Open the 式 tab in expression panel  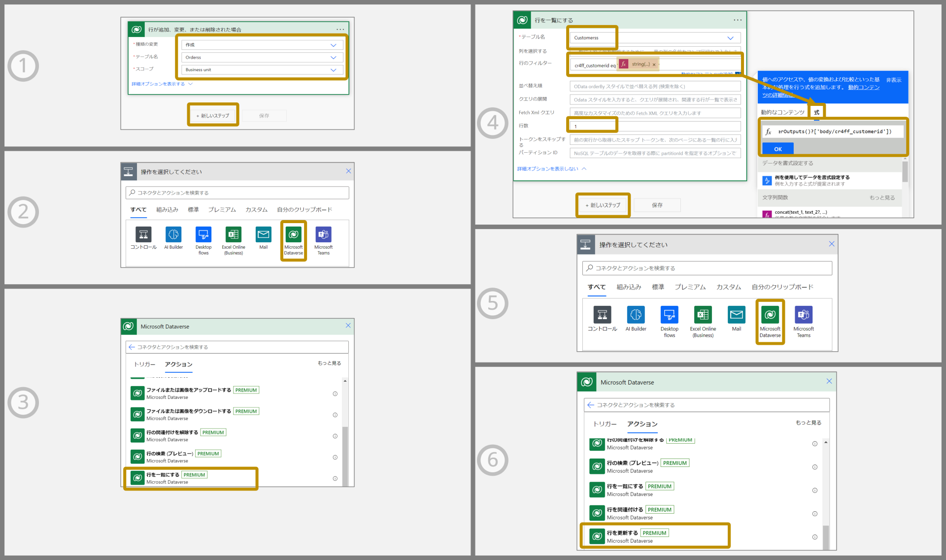(816, 112)
